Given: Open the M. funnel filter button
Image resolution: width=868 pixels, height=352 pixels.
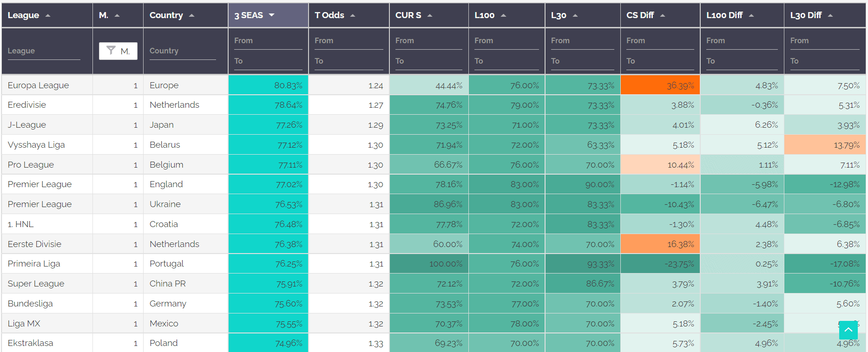Looking at the screenshot, I should tap(118, 51).
